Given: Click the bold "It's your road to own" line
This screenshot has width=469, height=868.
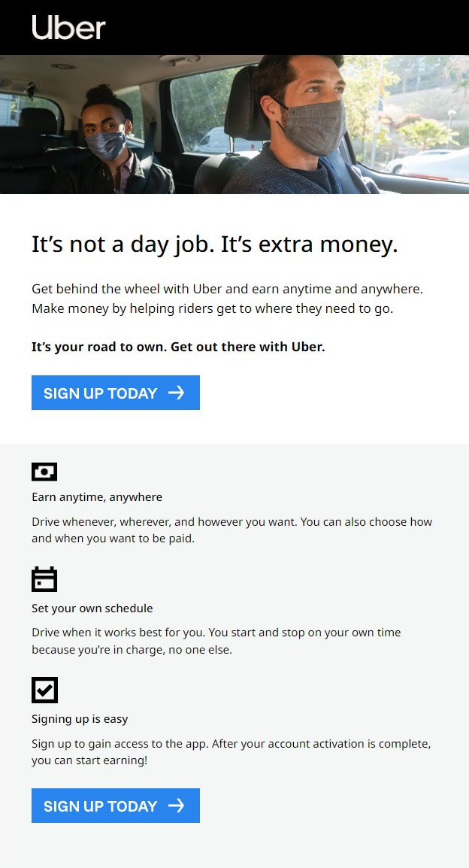Looking at the screenshot, I should click(x=178, y=347).
